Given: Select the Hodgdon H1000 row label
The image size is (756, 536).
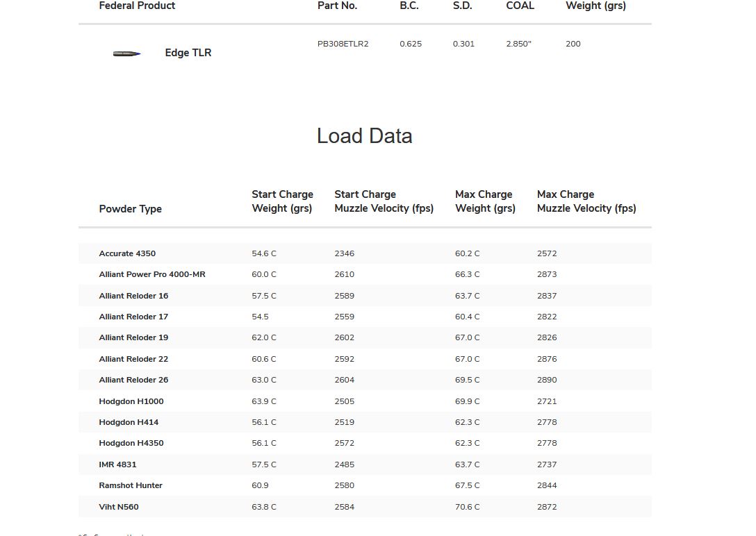Looking at the screenshot, I should tap(131, 401).
